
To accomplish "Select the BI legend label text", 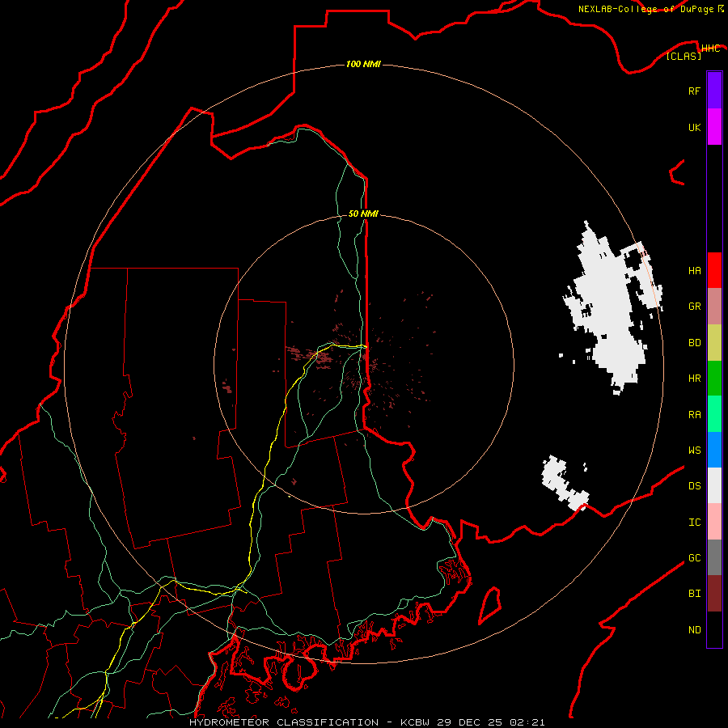I will 694,594.
